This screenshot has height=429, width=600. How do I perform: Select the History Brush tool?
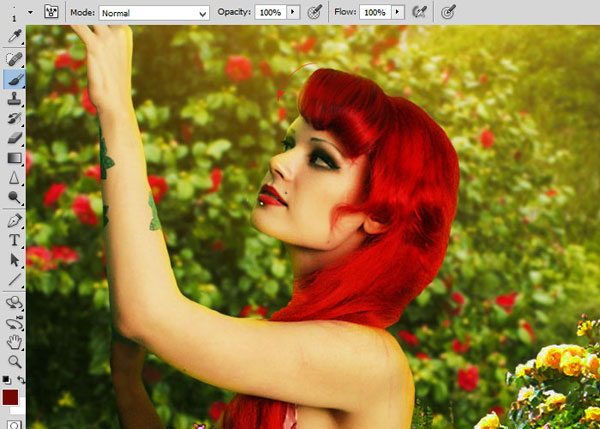15,118
